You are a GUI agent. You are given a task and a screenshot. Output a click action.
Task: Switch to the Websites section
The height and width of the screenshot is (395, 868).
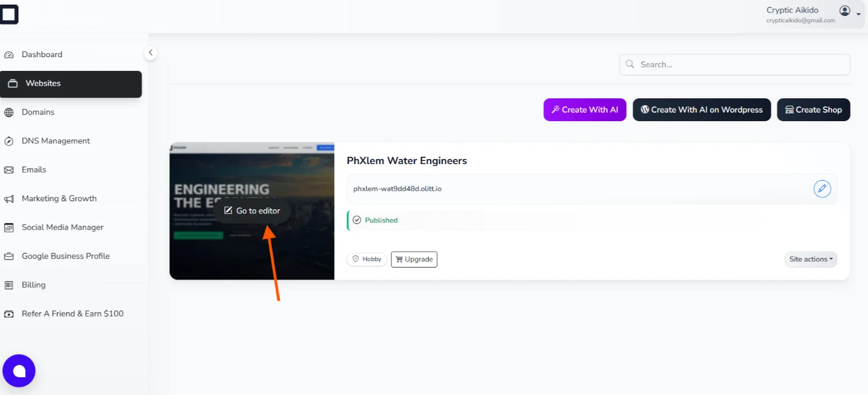pos(42,83)
